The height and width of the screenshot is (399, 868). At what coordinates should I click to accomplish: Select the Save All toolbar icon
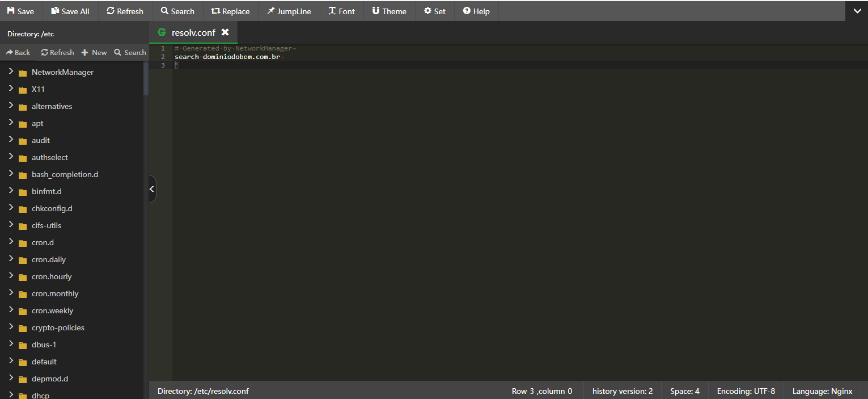55,11
